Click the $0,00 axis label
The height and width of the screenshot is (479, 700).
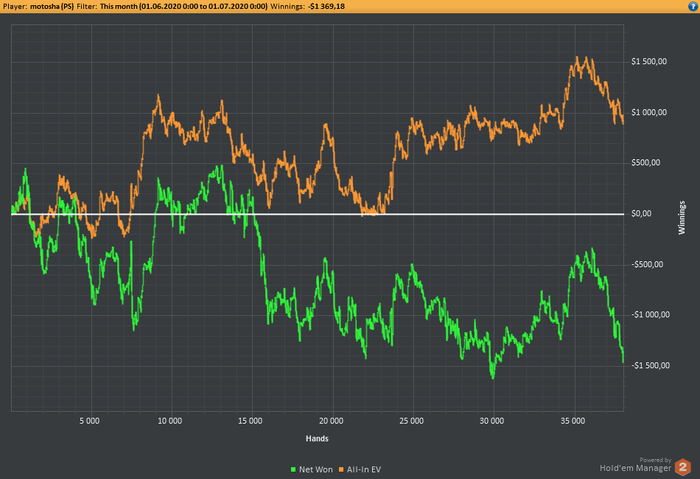coord(641,214)
